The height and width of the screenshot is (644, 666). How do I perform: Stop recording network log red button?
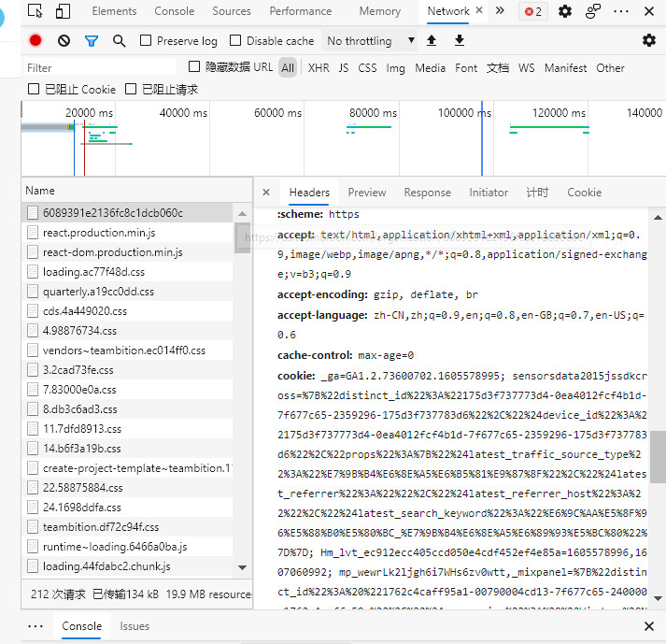pos(35,40)
